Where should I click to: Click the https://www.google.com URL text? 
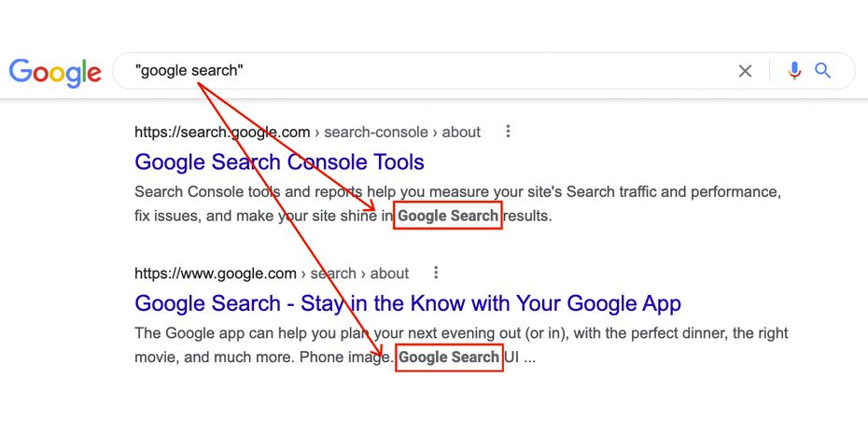click(x=216, y=273)
